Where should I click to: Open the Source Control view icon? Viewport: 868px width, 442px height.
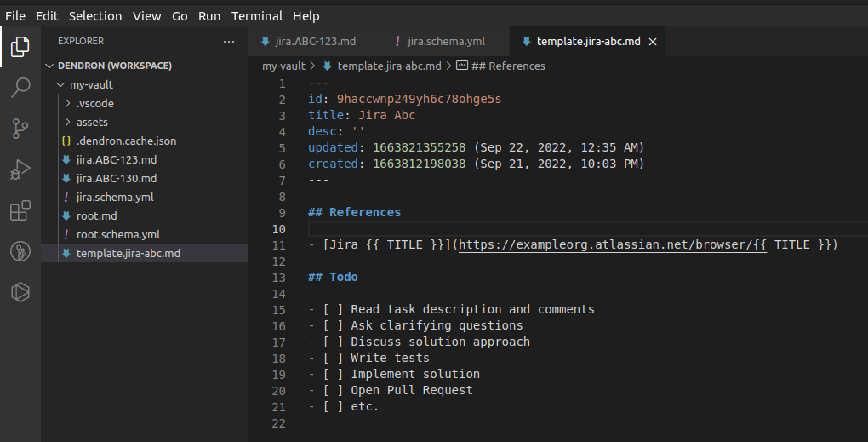pos(20,129)
